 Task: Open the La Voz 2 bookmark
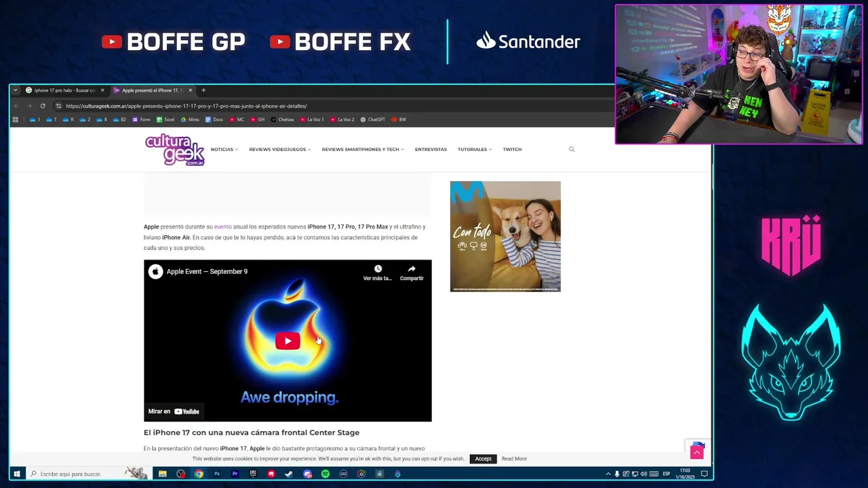coord(342,119)
